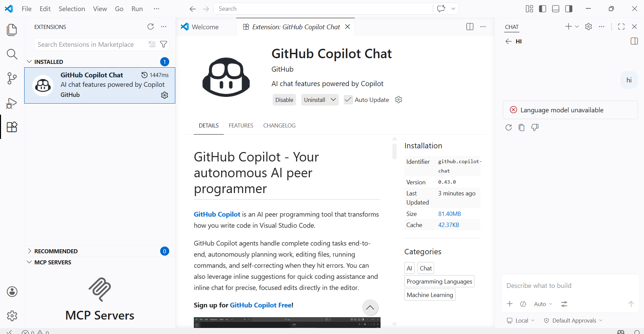Open Extensions view more actions menu
Image resolution: width=644 pixels, height=334 pixels.
coord(164,27)
